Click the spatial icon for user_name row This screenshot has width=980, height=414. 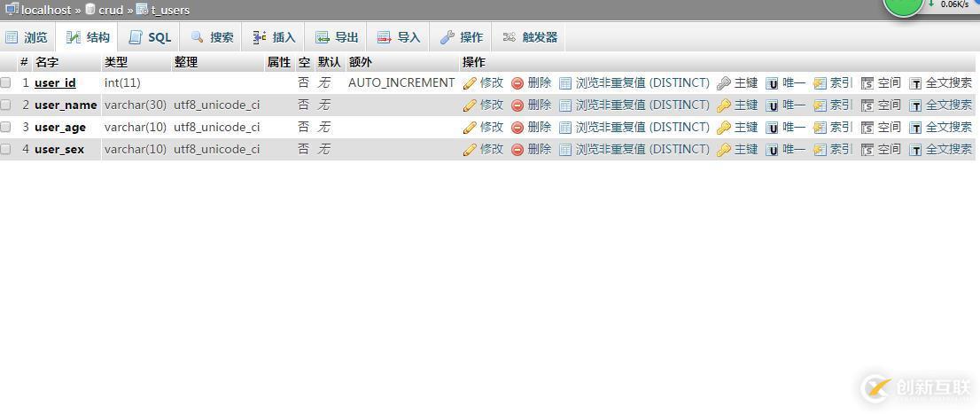tap(867, 105)
